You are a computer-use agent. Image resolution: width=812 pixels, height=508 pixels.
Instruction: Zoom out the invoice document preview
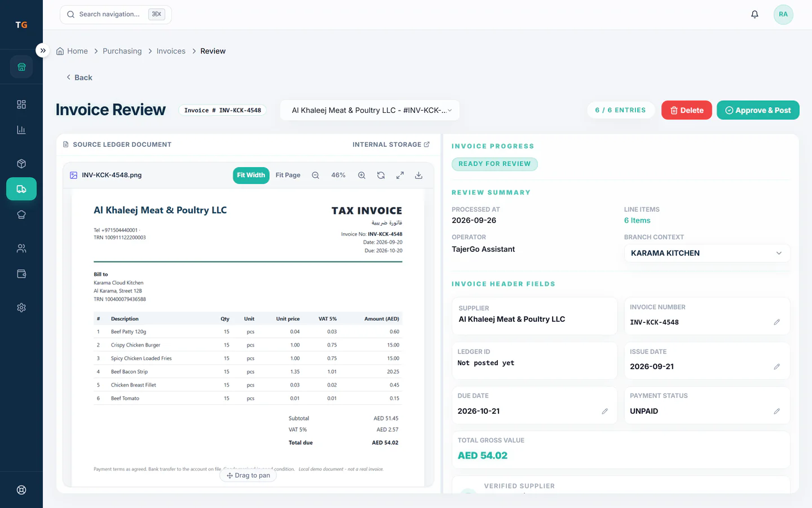click(x=316, y=176)
